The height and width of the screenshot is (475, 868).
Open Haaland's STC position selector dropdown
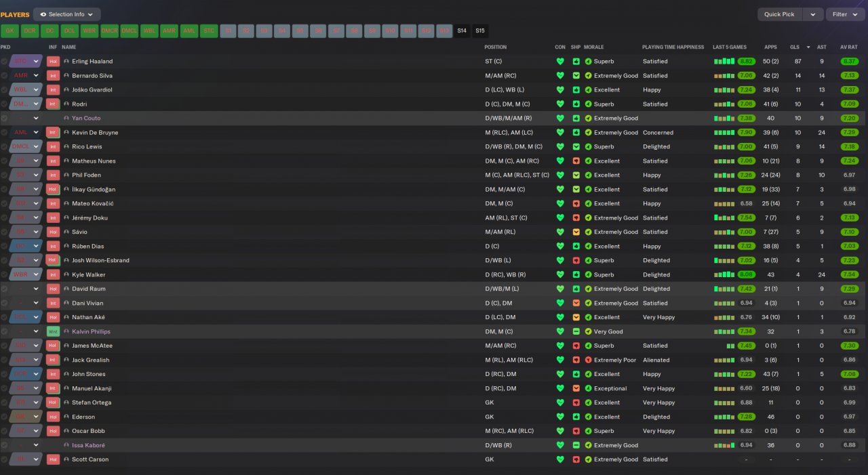(x=26, y=62)
